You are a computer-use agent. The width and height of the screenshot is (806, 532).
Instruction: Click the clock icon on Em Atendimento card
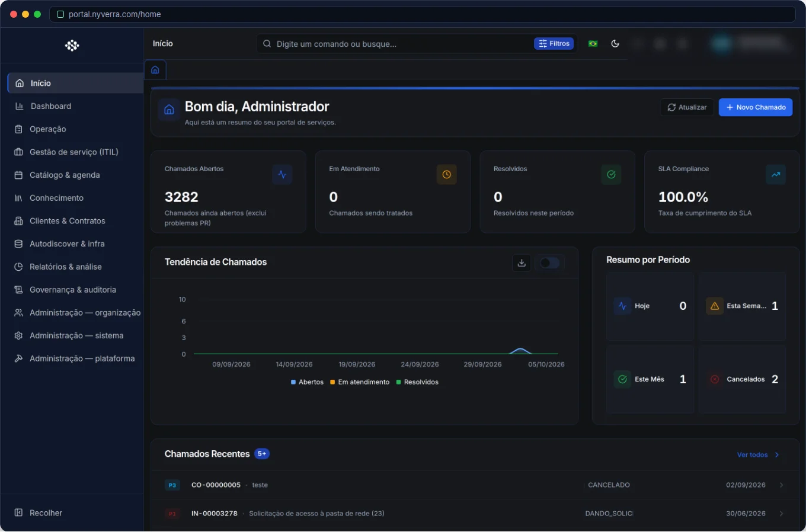click(447, 175)
